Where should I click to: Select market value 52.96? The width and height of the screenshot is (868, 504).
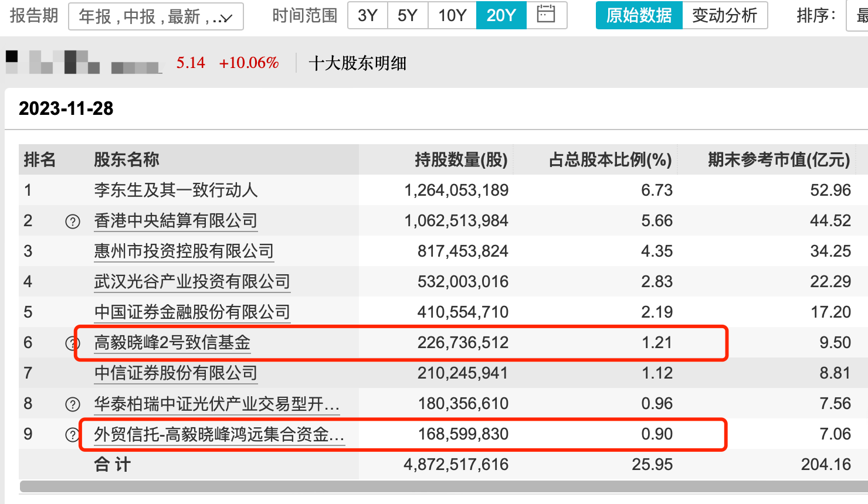pos(830,190)
